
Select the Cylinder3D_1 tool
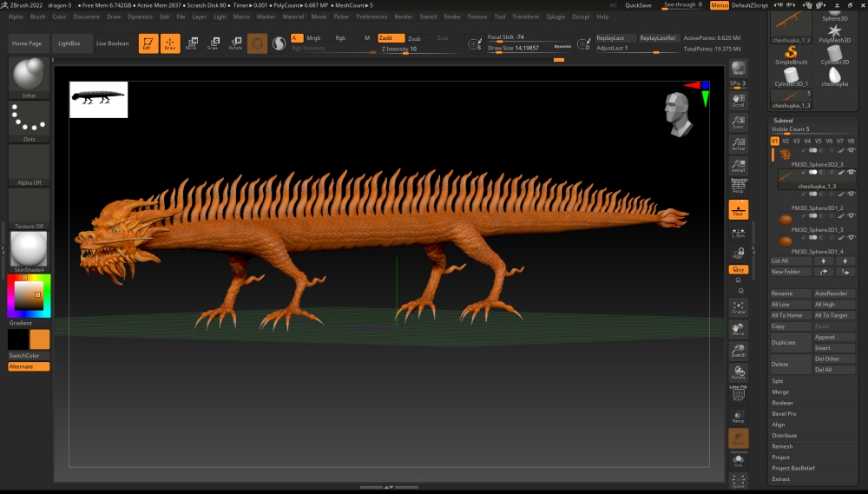tap(791, 76)
